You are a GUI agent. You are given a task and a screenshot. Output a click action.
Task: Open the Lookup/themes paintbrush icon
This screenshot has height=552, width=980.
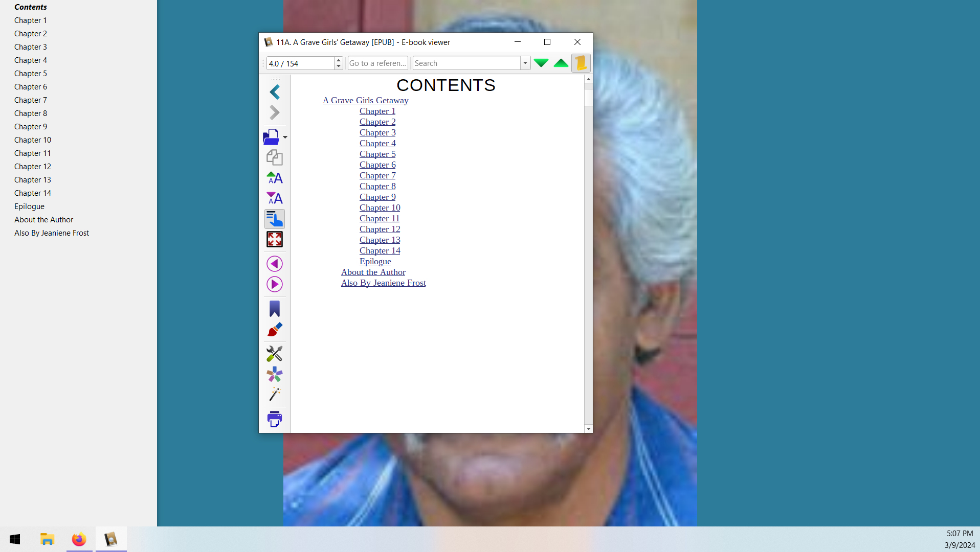click(x=275, y=329)
